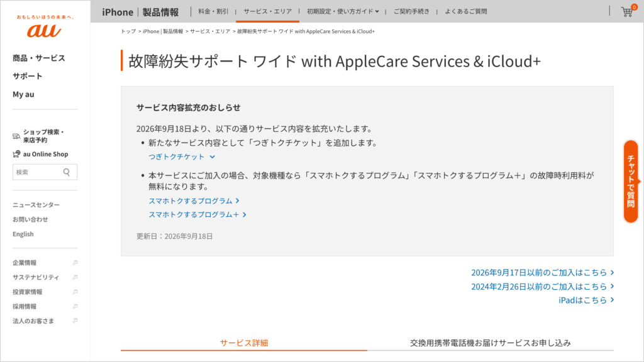Image resolution: width=644 pixels, height=362 pixels.
Task: Select サービス・エリア menu item
Action: pos(267,11)
